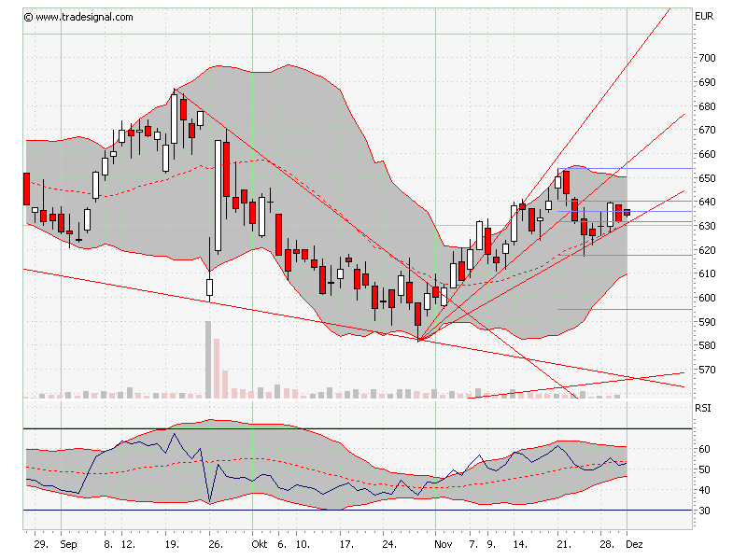Pick the 660 price axis label
The image size is (747, 560).
(x=707, y=154)
